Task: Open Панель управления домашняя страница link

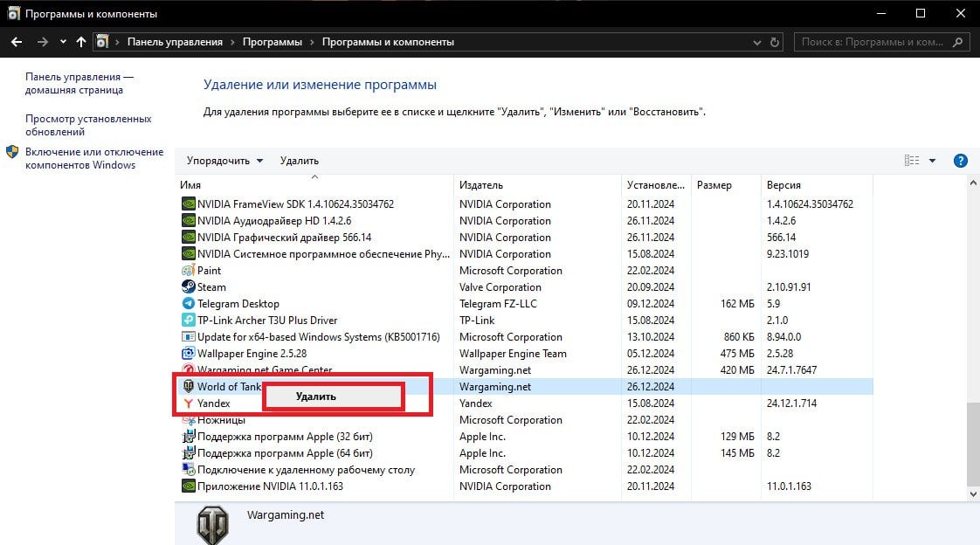Action: tap(79, 83)
